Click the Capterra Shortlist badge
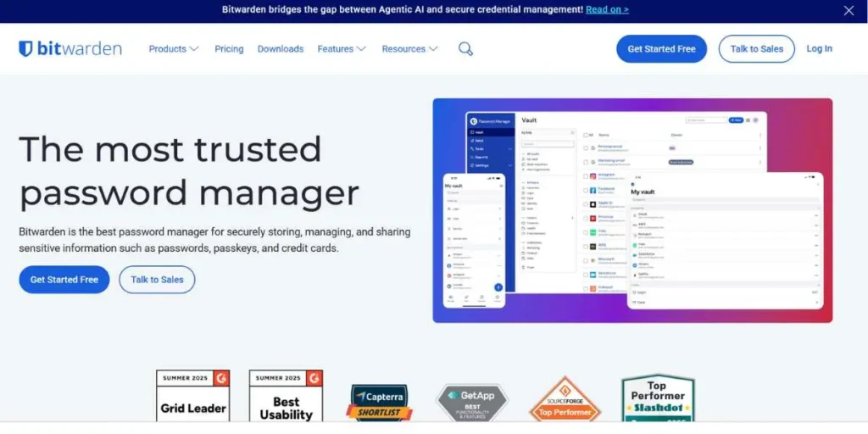Viewport: 868px width, 434px height. click(379, 403)
